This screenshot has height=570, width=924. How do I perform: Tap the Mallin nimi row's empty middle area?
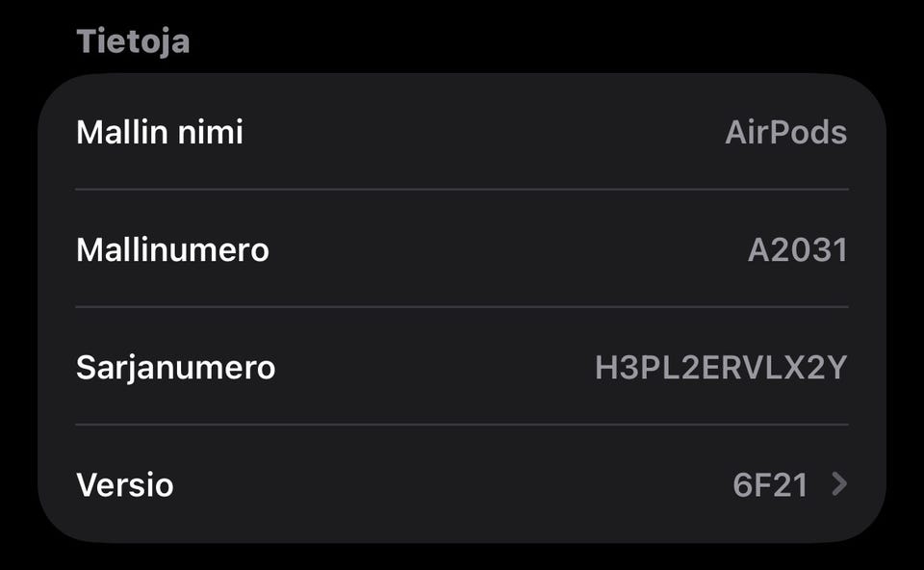tap(481, 132)
